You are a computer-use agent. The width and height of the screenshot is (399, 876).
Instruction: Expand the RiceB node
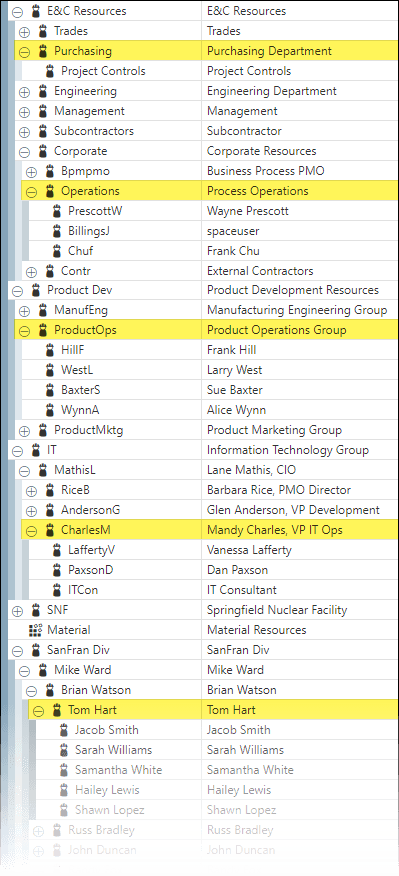pyautogui.click(x=31, y=491)
